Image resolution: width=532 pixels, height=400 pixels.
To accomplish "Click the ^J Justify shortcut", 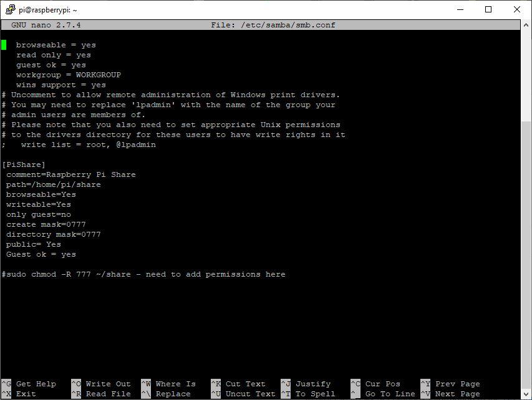I will 306,384.
